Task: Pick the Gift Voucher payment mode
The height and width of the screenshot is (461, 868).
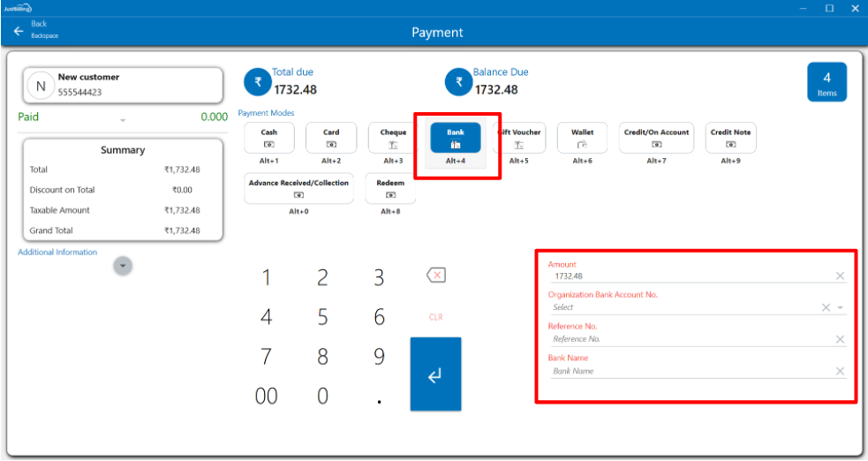Action: [519, 138]
